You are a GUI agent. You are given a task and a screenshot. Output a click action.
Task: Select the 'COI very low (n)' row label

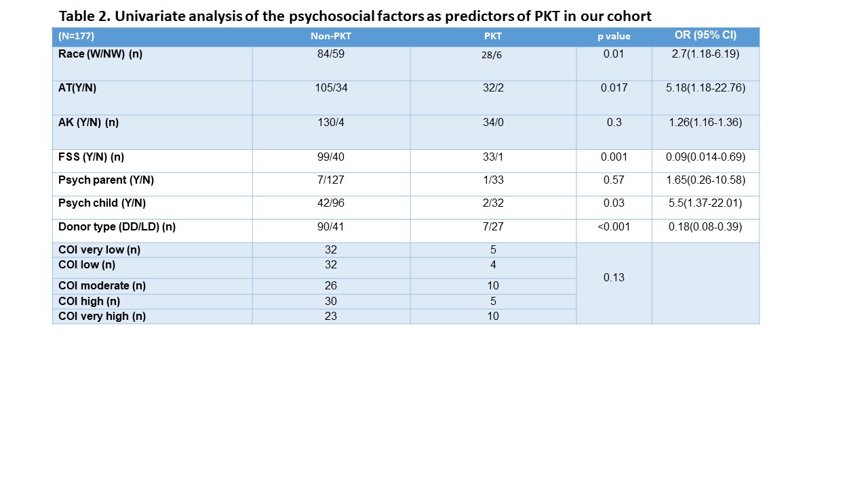(99, 249)
